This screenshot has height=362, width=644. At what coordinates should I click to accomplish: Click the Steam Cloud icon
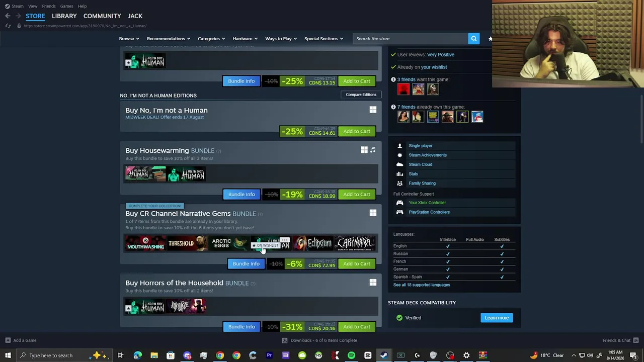400,164
